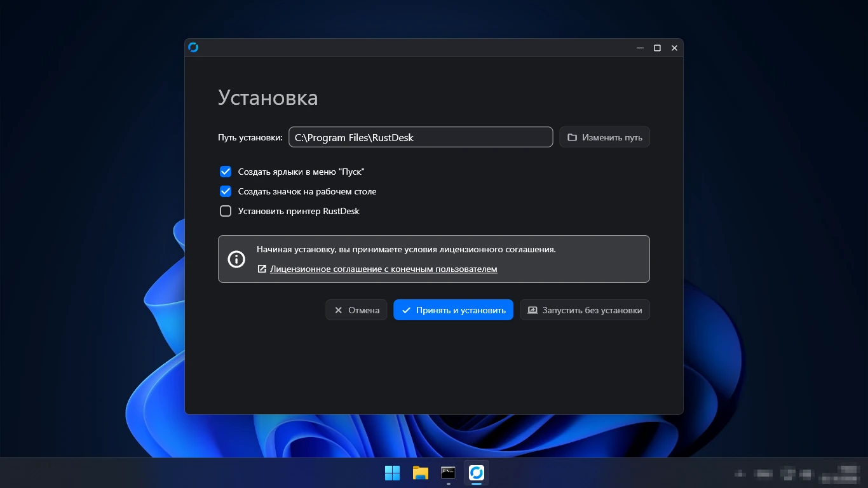Cancel installation with "Отмена"

pos(356,310)
